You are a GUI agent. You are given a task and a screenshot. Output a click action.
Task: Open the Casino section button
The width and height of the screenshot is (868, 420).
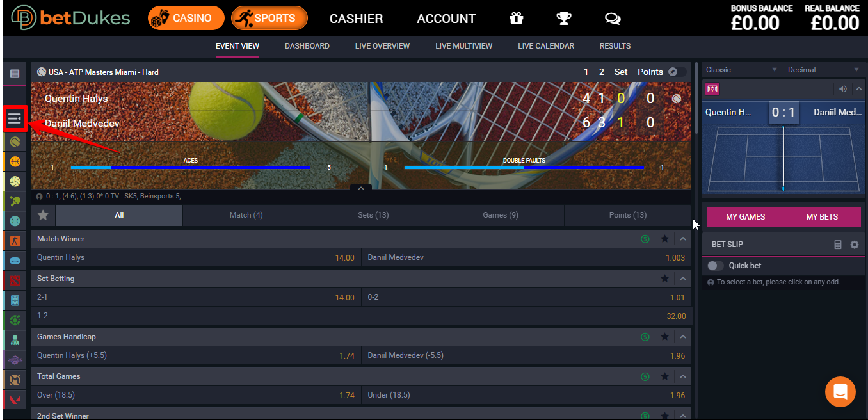click(x=186, y=19)
